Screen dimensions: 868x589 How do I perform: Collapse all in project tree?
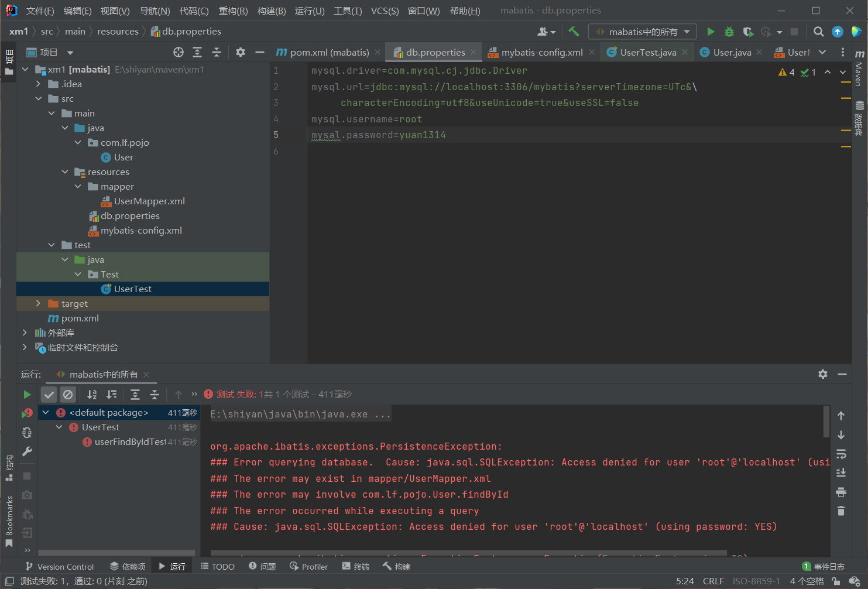[217, 52]
